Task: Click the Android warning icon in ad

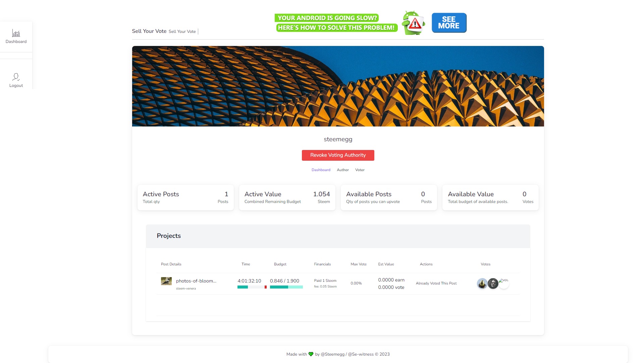Action: click(414, 23)
